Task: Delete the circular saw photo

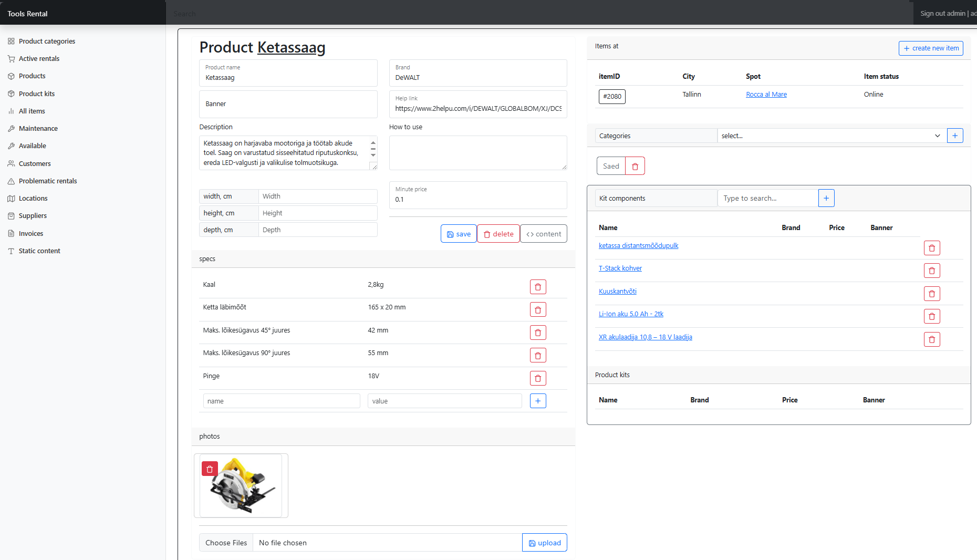Action: (210, 469)
